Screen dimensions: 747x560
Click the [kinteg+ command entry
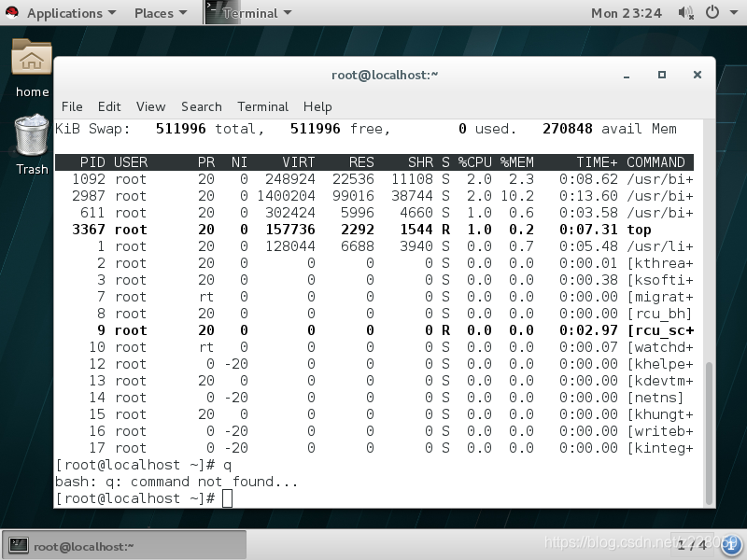tap(660, 448)
